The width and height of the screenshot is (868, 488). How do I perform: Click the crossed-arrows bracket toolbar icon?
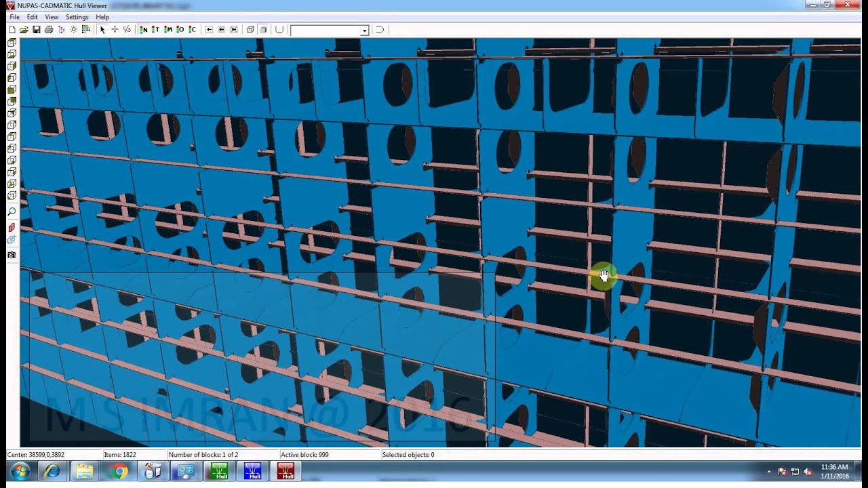[233, 30]
